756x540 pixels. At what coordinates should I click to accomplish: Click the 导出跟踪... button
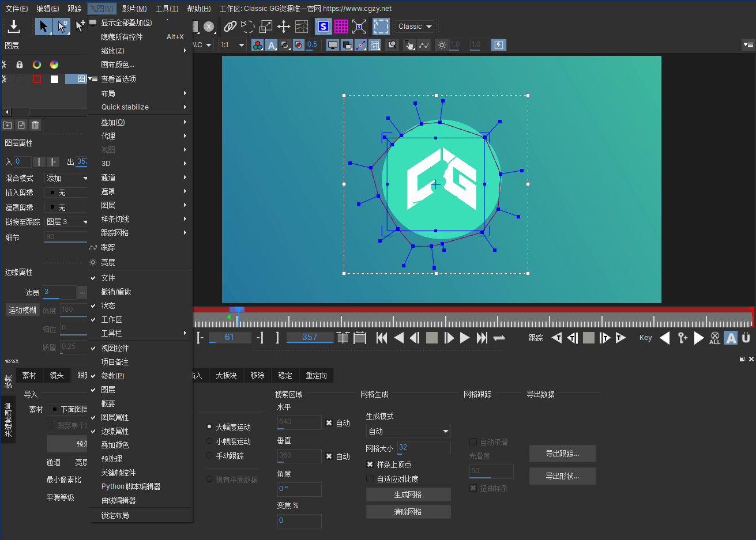tap(562, 454)
